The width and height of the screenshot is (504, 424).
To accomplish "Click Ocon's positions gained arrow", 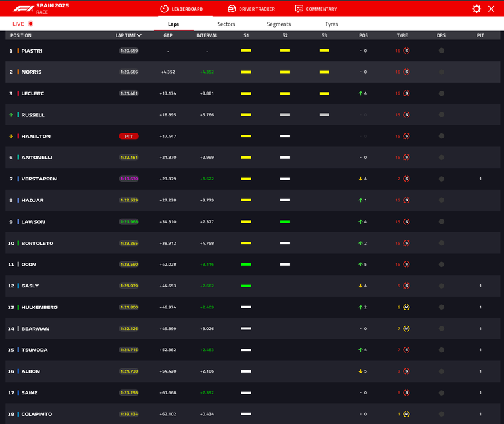I will (x=360, y=265).
